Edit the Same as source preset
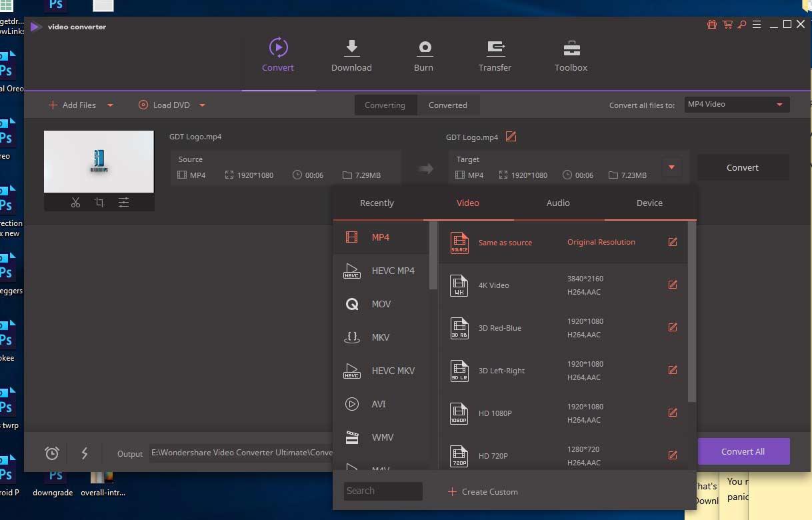The height and width of the screenshot is (520, 812). [x=673, y=242]
